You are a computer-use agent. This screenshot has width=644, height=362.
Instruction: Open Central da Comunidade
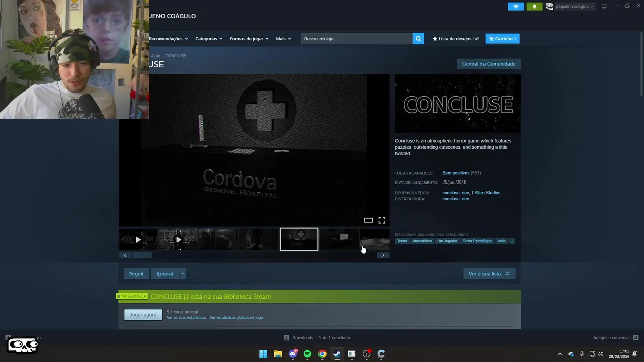pyautogui.click(x=489, y=64)
